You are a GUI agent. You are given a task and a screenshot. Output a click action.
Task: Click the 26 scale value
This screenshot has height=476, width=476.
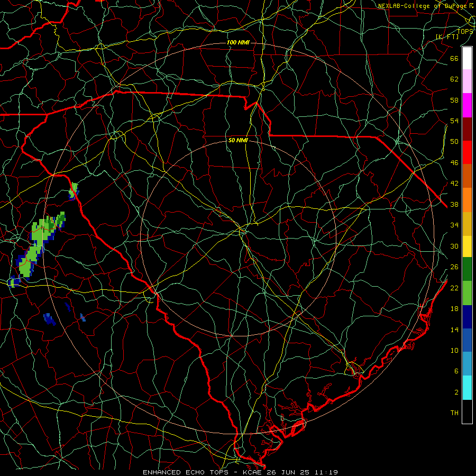(454, 267)
